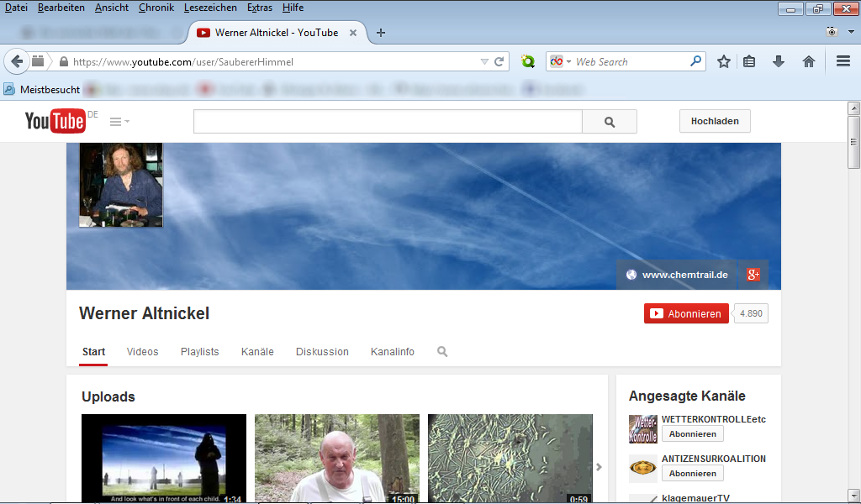Select the Start channel tab
The width and height of the screenshot is (861, 504).
tap(93, 352)
